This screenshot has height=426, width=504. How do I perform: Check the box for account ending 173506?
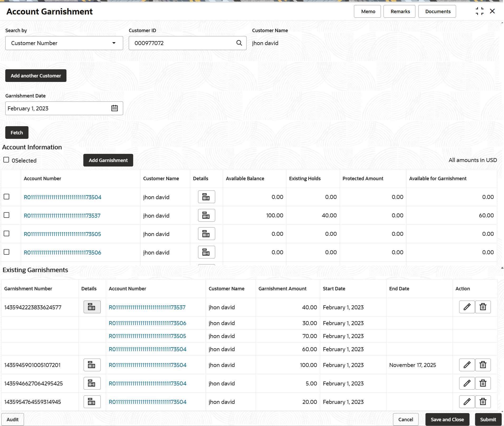pyautogui.click(x=7, y=252)
